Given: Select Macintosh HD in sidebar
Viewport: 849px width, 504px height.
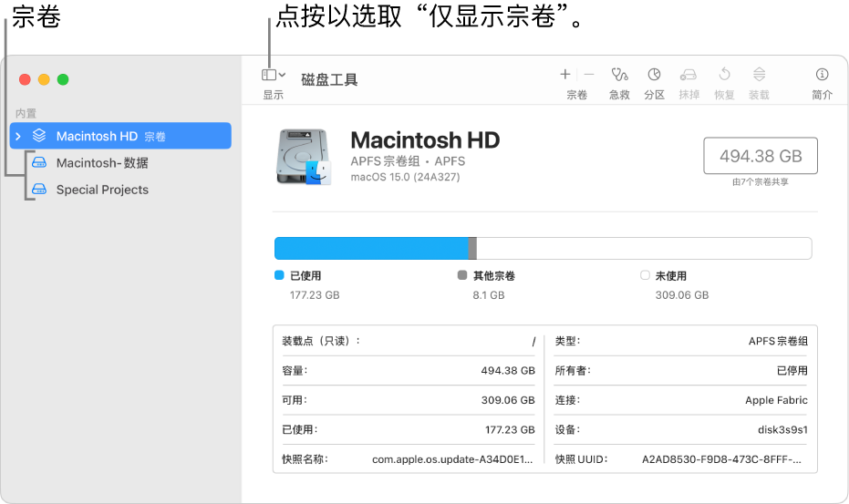Looking at the screenshot, I should [120, 136].
